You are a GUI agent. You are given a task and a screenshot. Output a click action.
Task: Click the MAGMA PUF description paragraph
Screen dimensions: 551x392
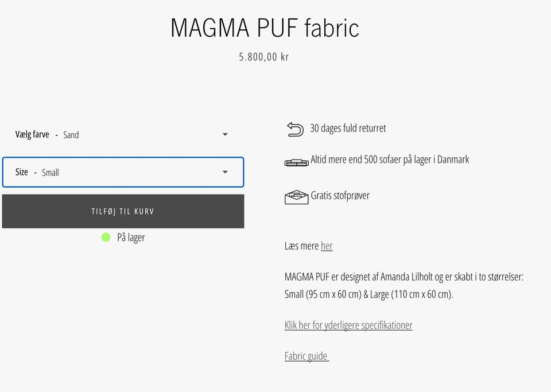click(403, 286)
